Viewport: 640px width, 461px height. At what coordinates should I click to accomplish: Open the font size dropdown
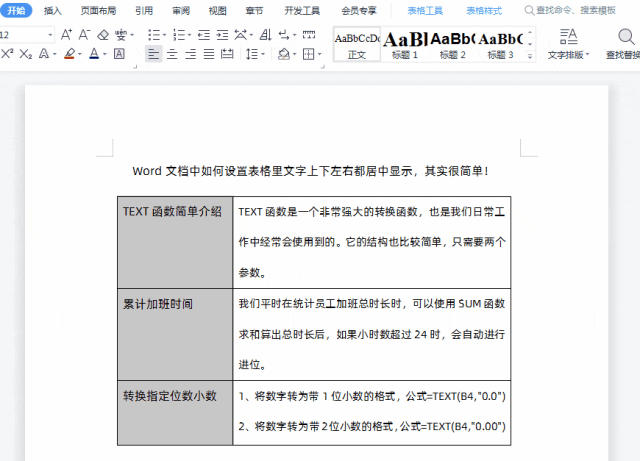pos(50,34)
